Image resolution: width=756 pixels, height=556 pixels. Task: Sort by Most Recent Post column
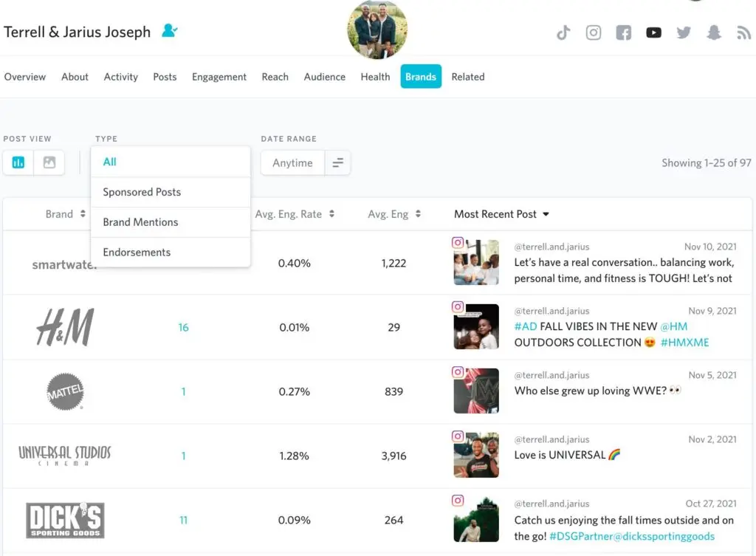[x=501, y=214]
